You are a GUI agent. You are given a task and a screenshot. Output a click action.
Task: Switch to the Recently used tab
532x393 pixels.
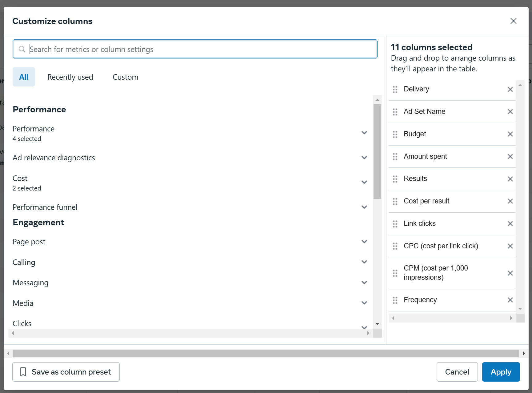(x=70, y=77)
